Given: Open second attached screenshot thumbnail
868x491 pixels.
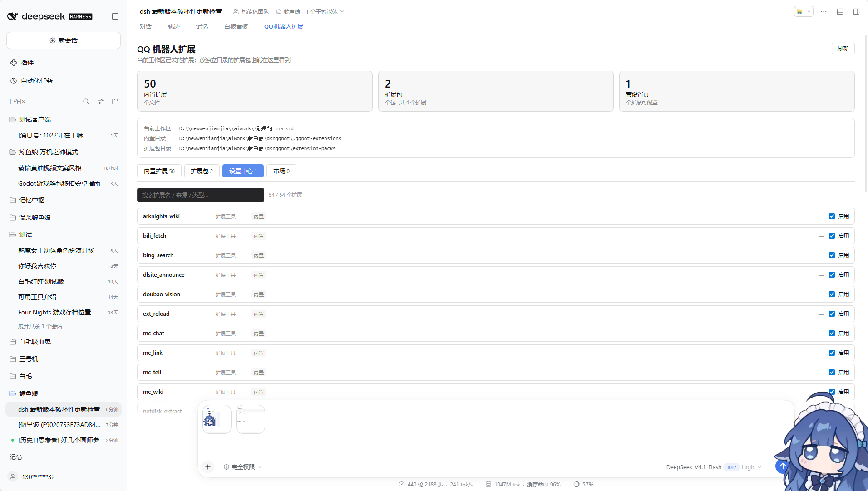Looking at the screenshot, I should 251,419.
